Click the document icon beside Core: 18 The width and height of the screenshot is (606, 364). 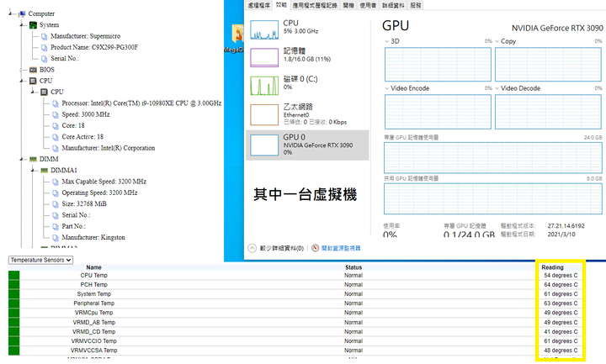coord(56,126)
